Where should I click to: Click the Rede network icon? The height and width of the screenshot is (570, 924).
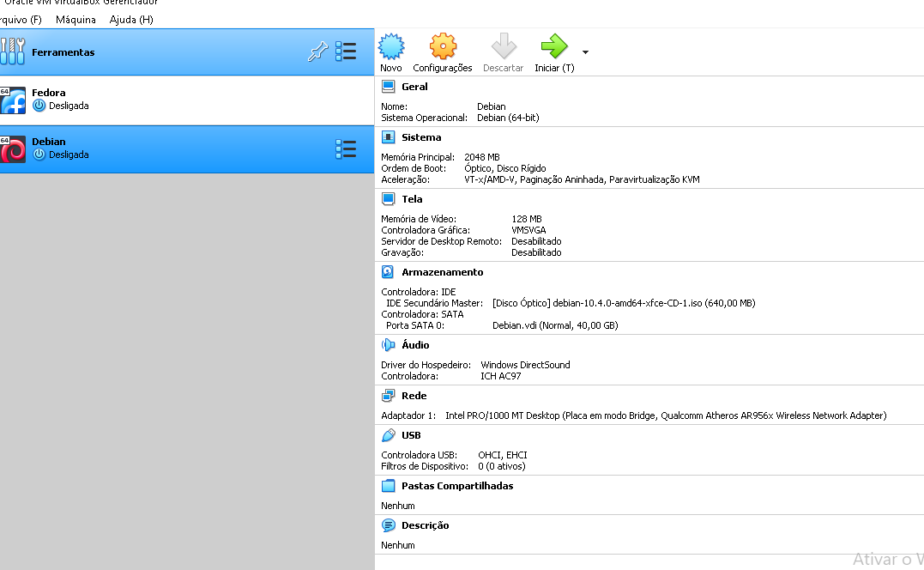click(x=388, y=396)
